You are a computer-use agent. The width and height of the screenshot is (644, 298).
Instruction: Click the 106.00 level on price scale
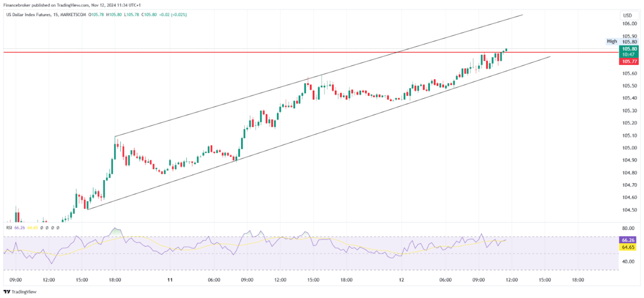(x=630, y=24)
